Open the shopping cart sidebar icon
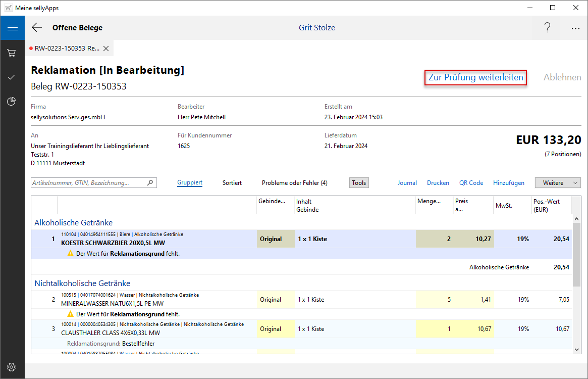The width and height of the screenshot is (588, 379). pyautogui.click(x=12, y=53)
